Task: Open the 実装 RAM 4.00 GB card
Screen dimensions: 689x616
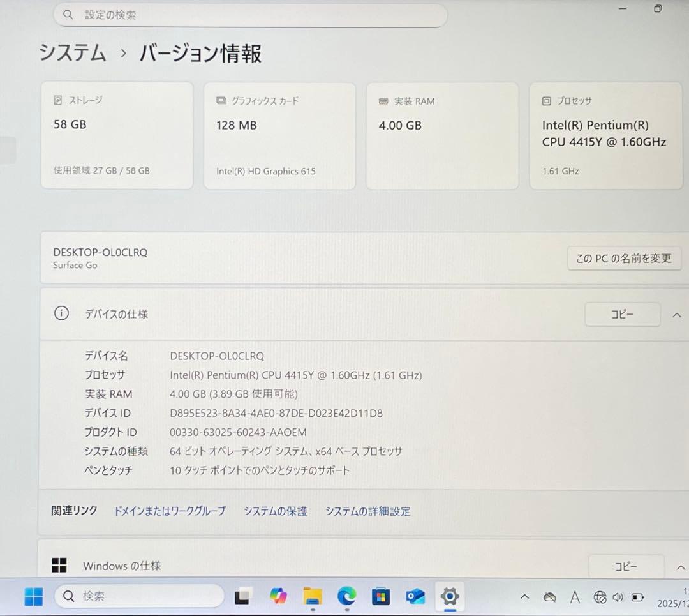Action: point(443,136)
